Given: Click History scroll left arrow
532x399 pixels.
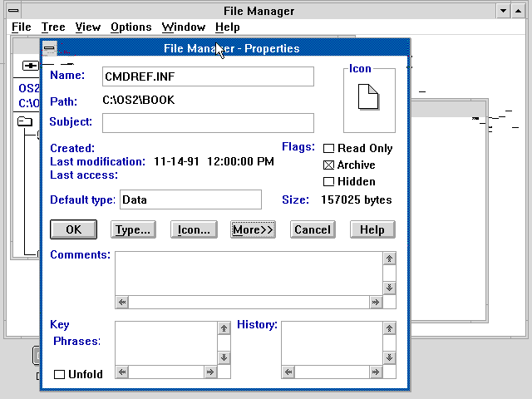Looking at the screenshot, I should pyautogui.click(x=288, y=372).
